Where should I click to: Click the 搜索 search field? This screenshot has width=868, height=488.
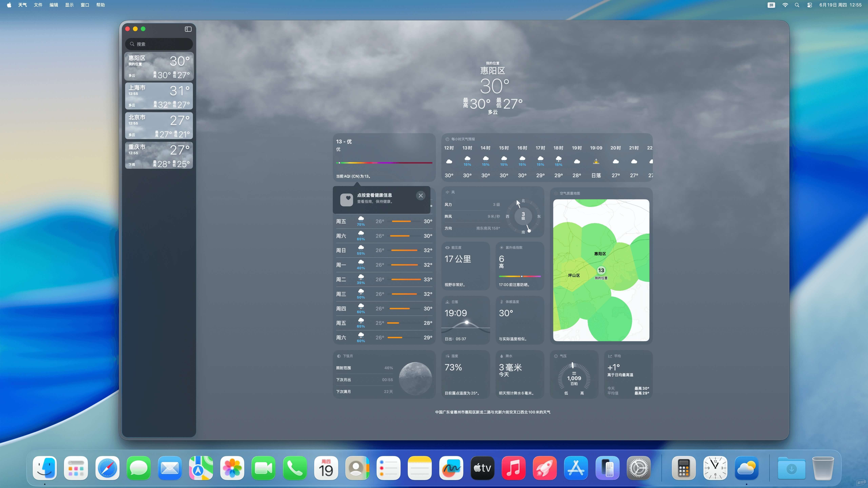click(x=159, y=44)
